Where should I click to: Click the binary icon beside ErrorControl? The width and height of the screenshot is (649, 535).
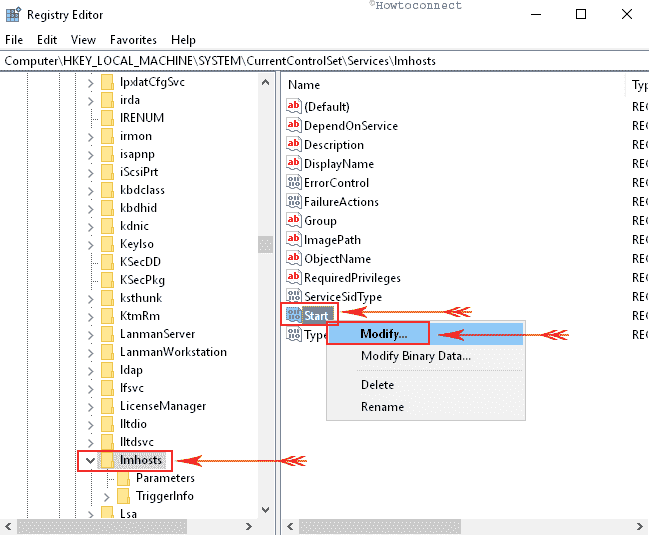[293, 182]
